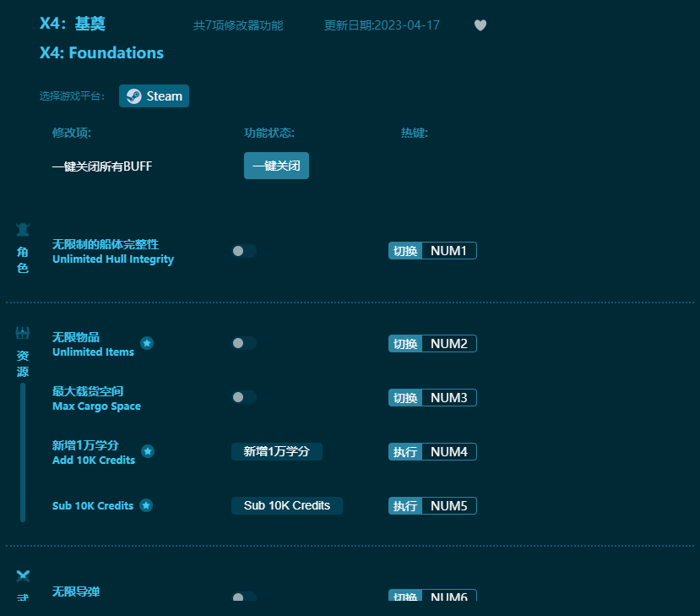Click the 一键关闭 button
This screenshot has height=616, width=700.
pos(276,166)
